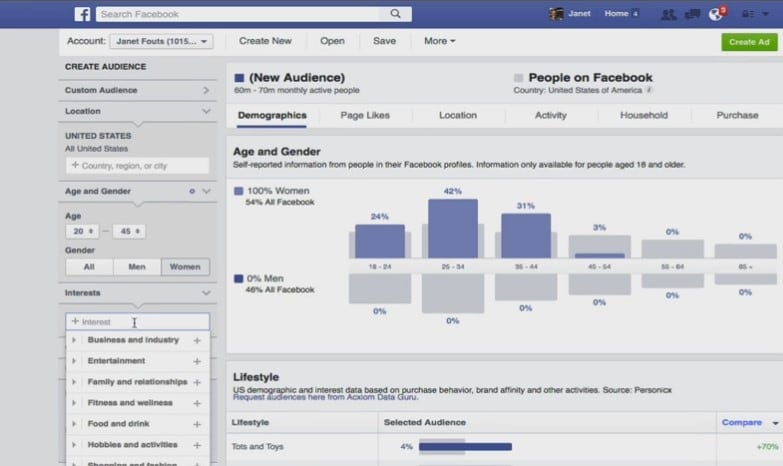The image size is (783, 466).
Task: Click the Facebook logo icon
Action: coord(82,14)
